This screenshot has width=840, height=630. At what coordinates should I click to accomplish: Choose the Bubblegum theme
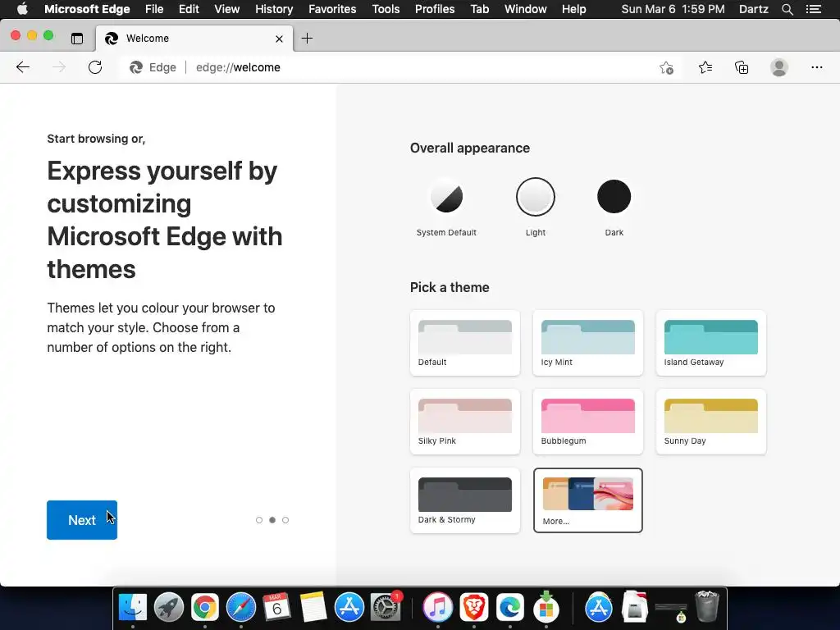point(587,422)
